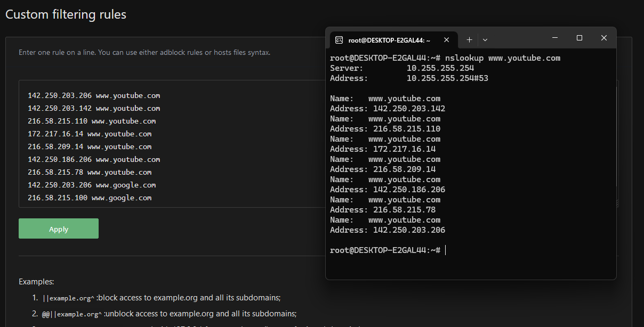
Task: Click terminal line Address: 216.58.215.110
Action: [x=385, y=129]
